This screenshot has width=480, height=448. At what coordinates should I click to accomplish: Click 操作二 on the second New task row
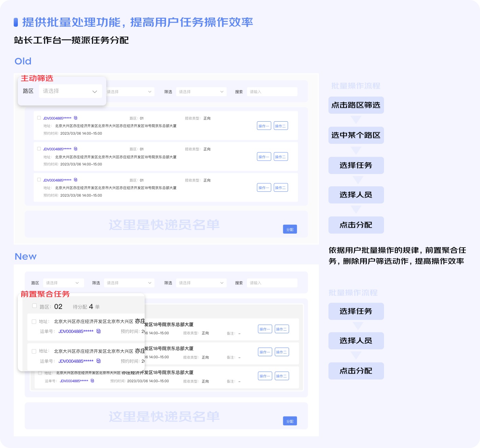pos(282,352)
